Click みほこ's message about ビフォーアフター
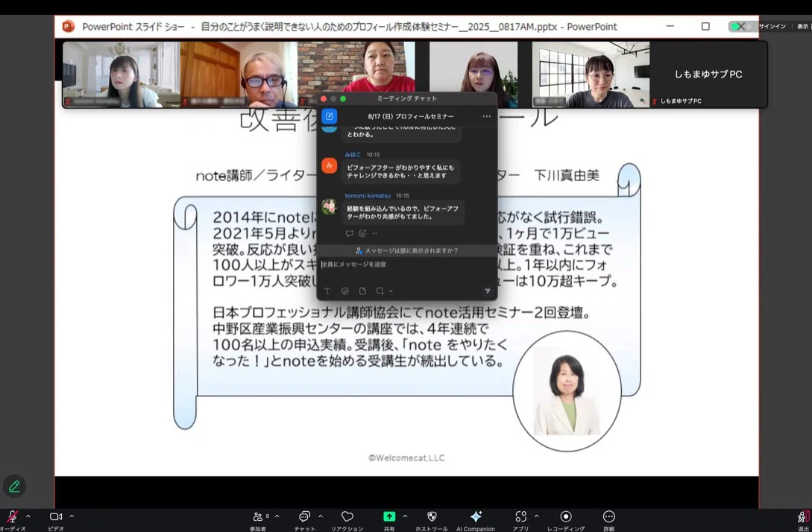This screenshot has height=532, width=812. coord(400,171)
